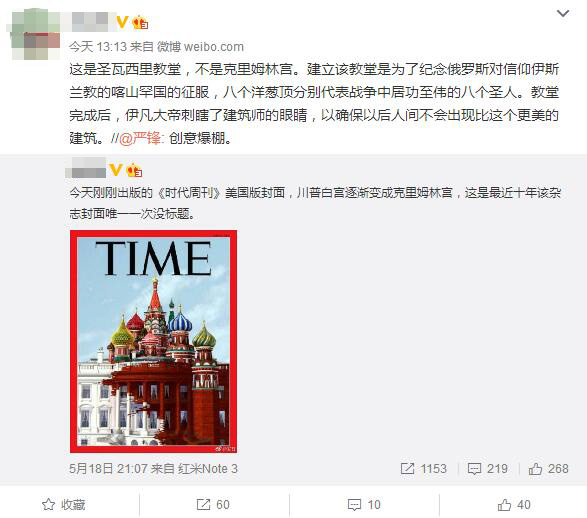
Task: Click the crown badge on quoted post
Action: click(134, 170)
